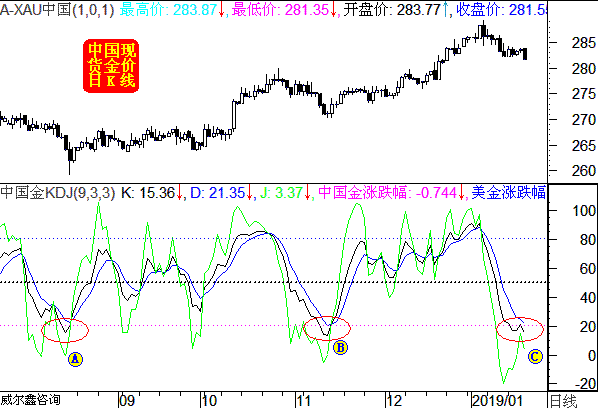The image size is (600, 409).
Task: Click the red down arrow after 最高价 283.87
Action: (223, 9)
